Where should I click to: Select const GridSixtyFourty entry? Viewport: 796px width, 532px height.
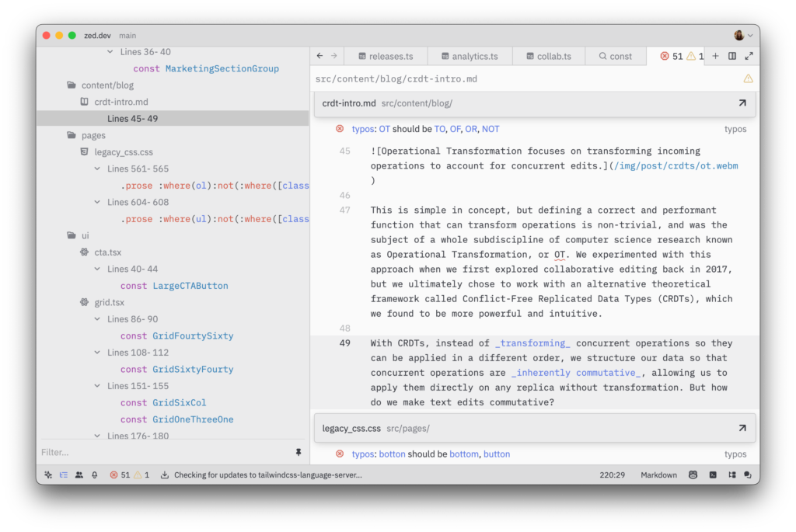[176, 369]
